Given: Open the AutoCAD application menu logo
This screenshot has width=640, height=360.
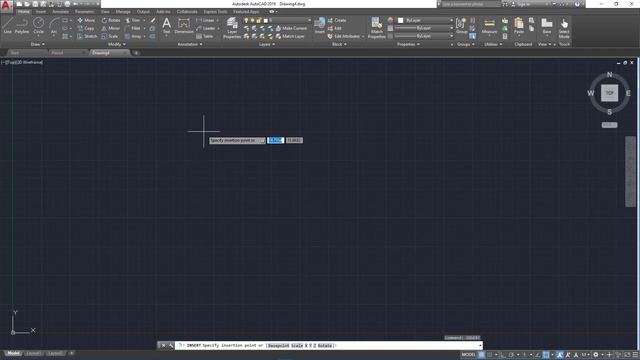Looking at the screenshot, I should click(6, 6).
